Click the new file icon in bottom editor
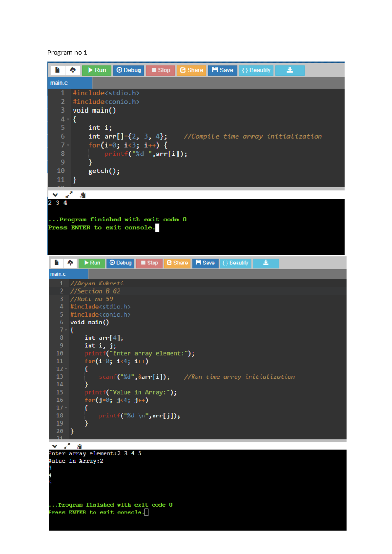392x554 pixels. click(x=57, y=263)
